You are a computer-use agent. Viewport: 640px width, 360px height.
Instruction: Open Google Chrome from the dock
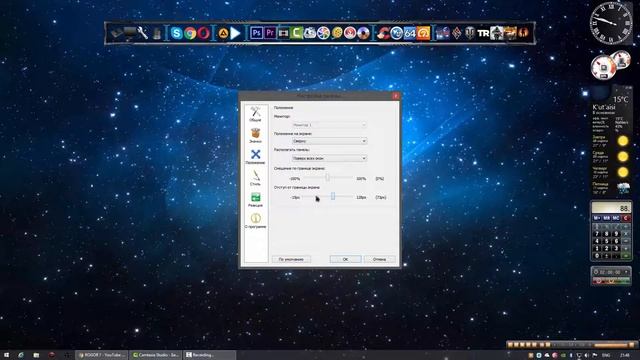(190, 33)
